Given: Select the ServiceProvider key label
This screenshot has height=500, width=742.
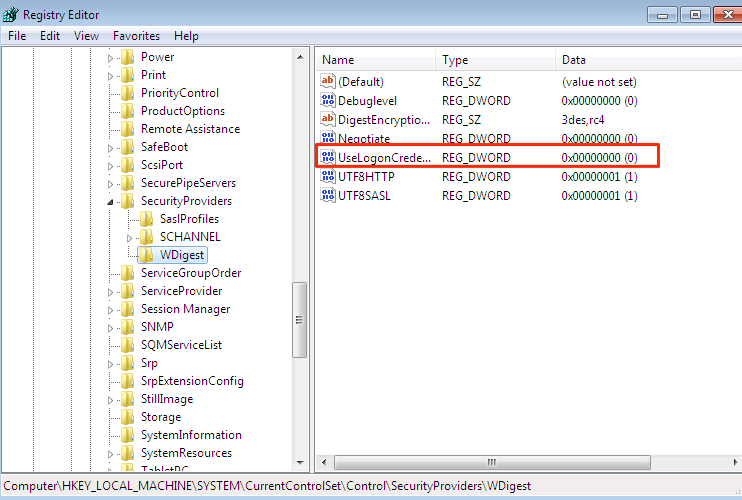Looking at the screenshot, I should (181, 291).
